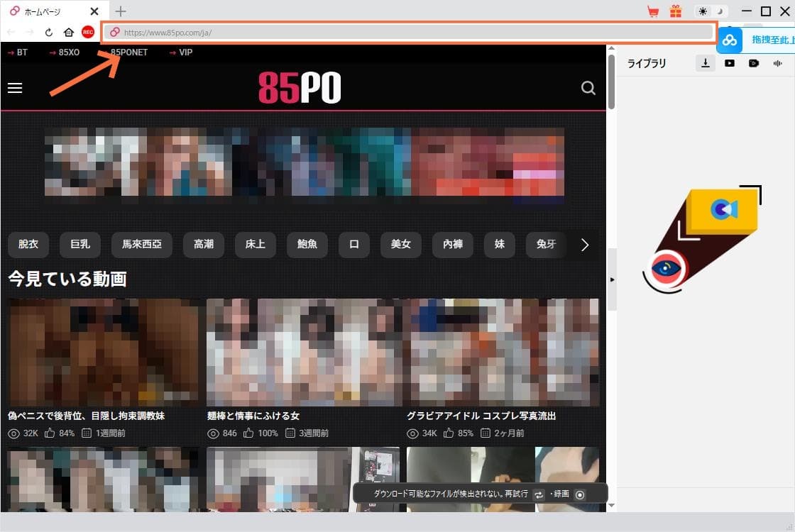Select the 妹 category tag
Viewport: 795px width, 532px height.
[x=500, y=244]
